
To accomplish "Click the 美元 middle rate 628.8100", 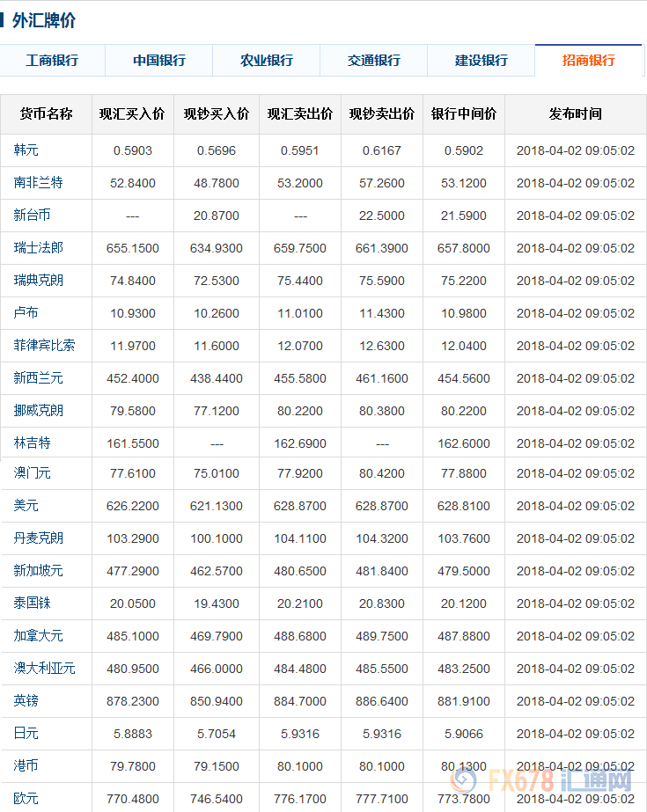I will 464,506.
